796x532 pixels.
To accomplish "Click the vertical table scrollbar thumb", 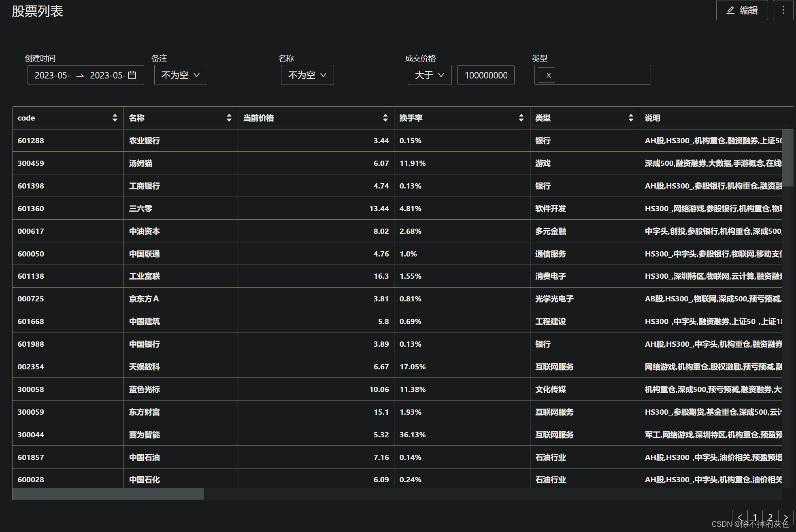I will click(x=787, y=157).
